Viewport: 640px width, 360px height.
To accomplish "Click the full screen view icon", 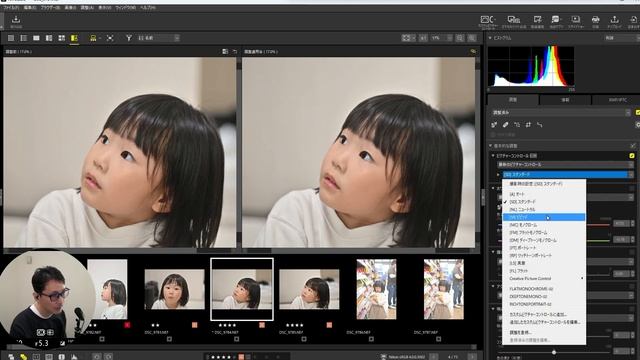I will (x=110, y=38).
